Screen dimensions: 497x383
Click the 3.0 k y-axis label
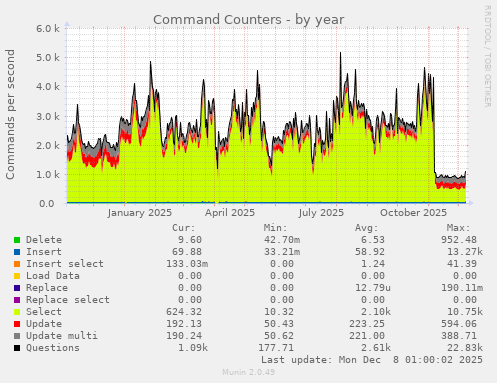[48, 116]
